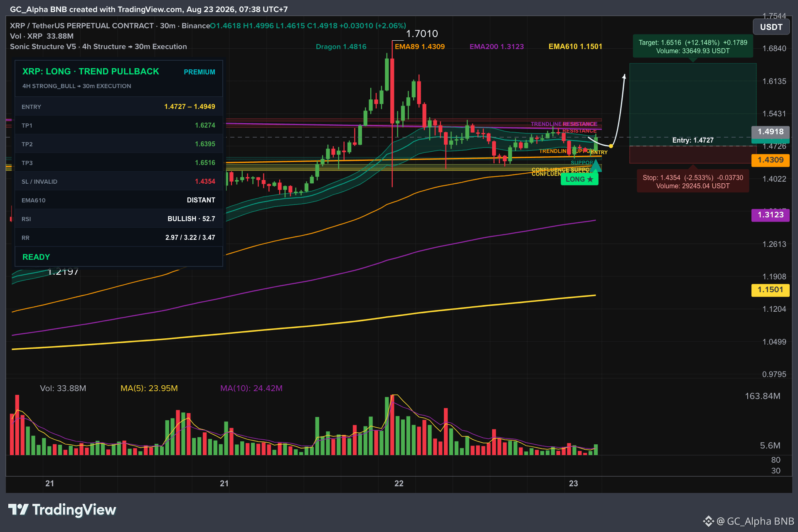
Task: Click the 'XRP / TetherUS PERPETUAL CONTRACT' symbol title
Action: point(82,26)
